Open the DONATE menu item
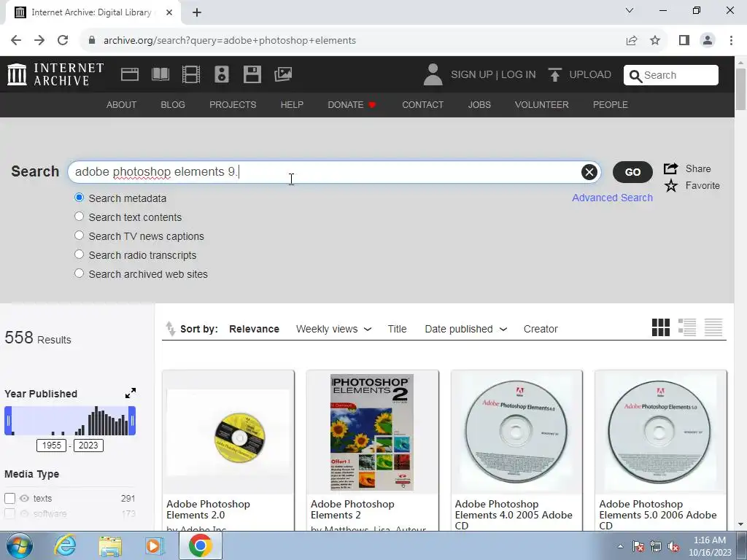The height and width of the screenshot is (560, 747). coord(352,105)
